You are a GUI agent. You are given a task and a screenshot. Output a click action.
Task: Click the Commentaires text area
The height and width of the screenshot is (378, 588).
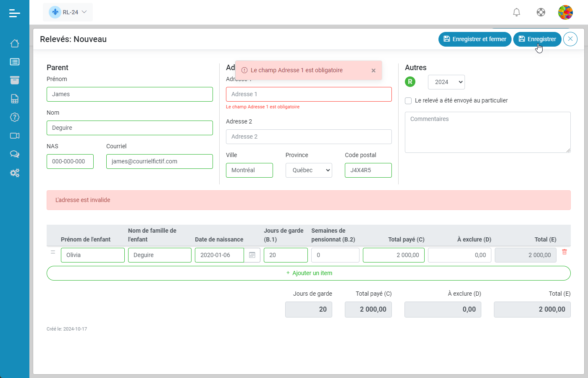coord(487,132)
